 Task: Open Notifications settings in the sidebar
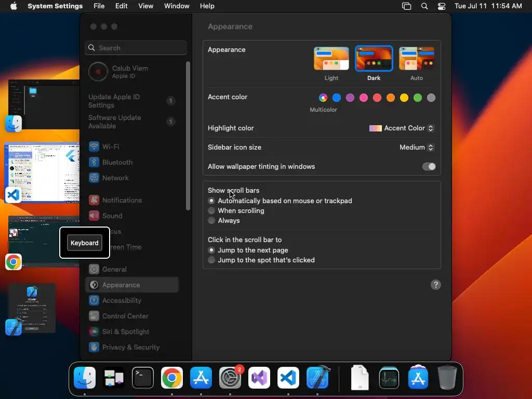[132, 200]
